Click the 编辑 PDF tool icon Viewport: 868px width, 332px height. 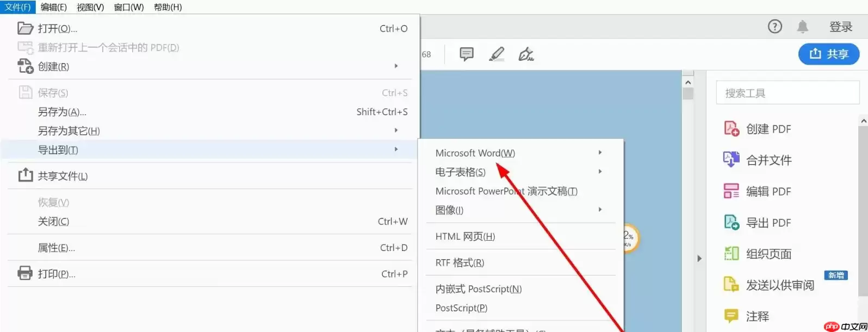click(x=731, y=191)
